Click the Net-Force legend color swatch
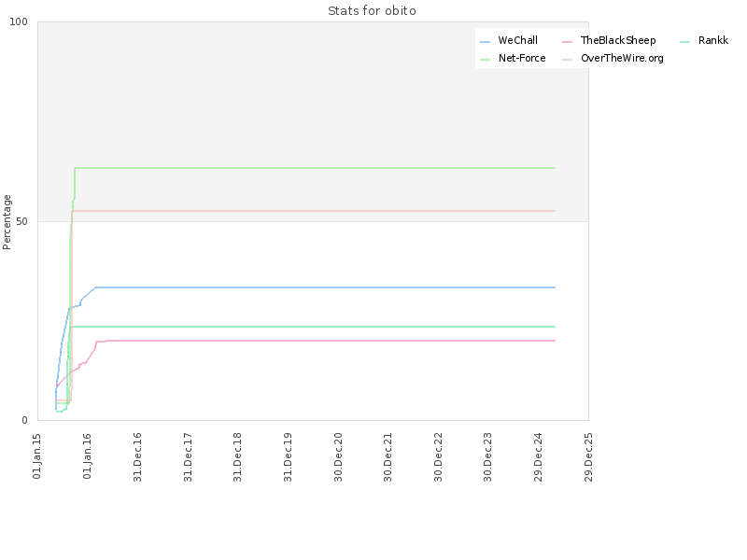This screenshot has width=747, height=560. click(485, 60)
